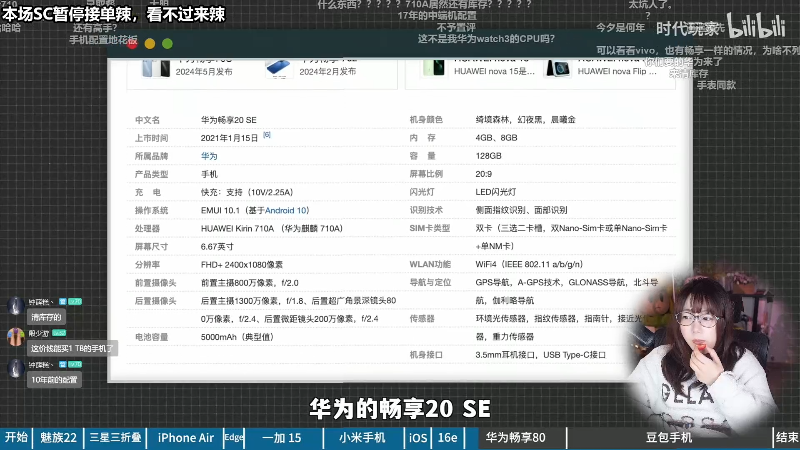This screenshot has width=800, height=450.
Task: Click the LED闪光灯 value
Action: click(x=495, y=192)
